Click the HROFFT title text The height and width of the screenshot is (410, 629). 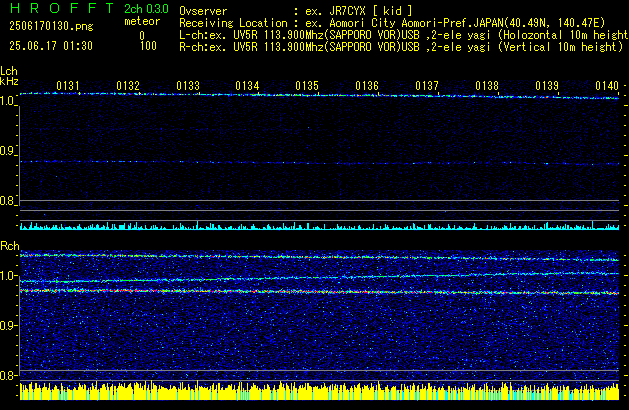pyautogui.click(x=62, y=8)
